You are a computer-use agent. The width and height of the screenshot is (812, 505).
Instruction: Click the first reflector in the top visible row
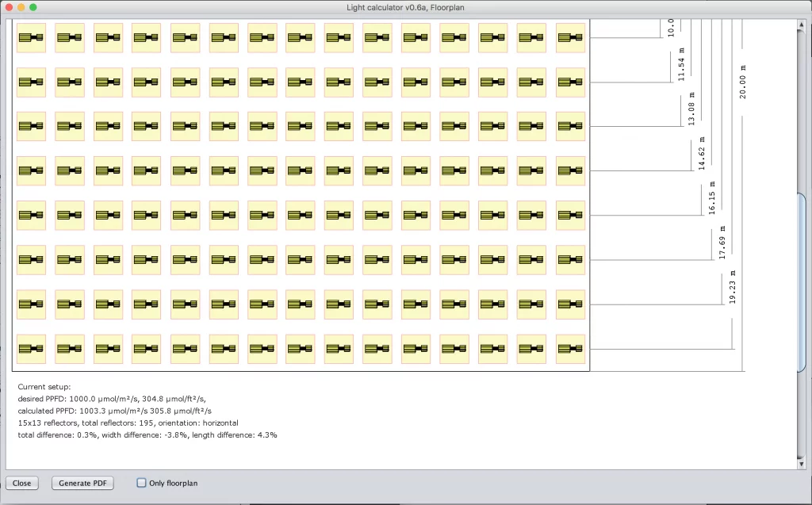31,37
